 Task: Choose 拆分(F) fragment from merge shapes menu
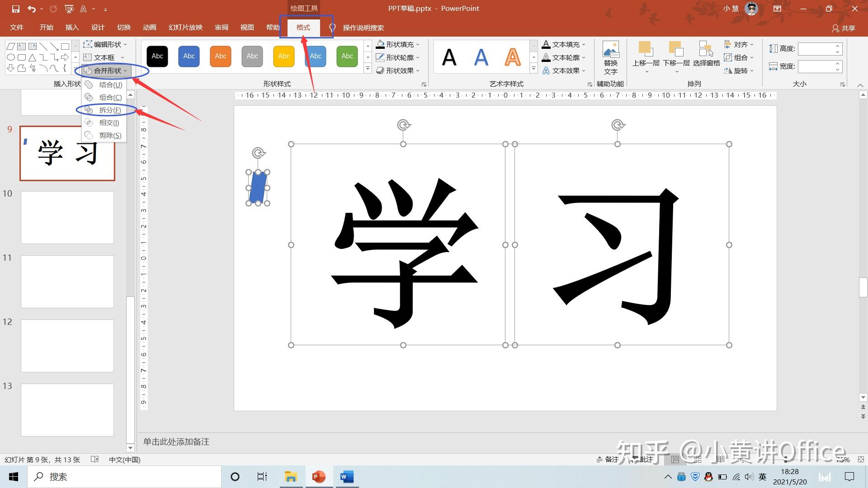[109, 110]
